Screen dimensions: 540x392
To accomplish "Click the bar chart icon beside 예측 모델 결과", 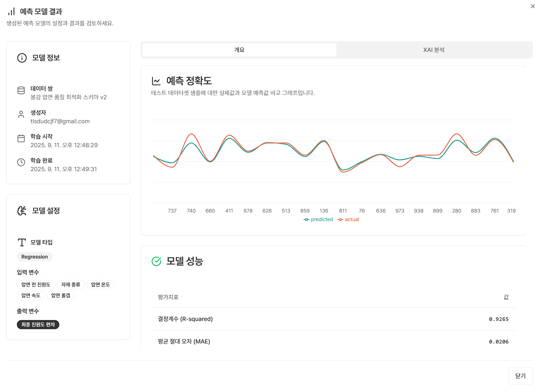I will tap(11, 12).
